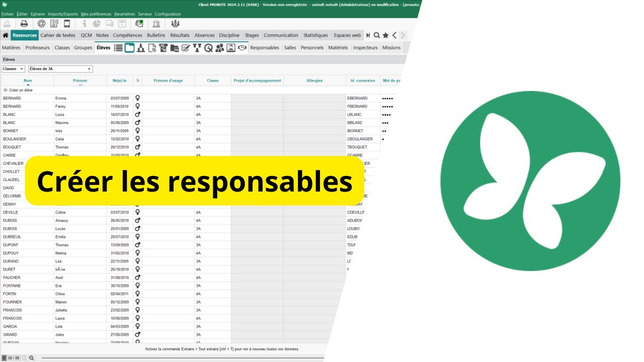The width and height of the screenshot is (644, 362).
Task: Open the Serveur menu
Action: 145,14
